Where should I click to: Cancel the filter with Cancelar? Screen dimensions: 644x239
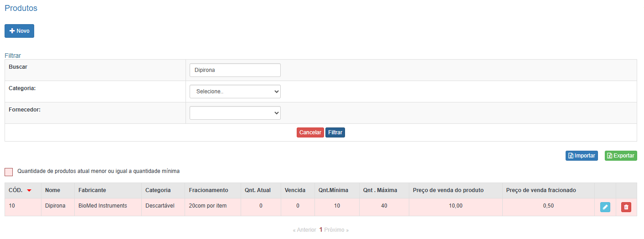tap(310, 132)
